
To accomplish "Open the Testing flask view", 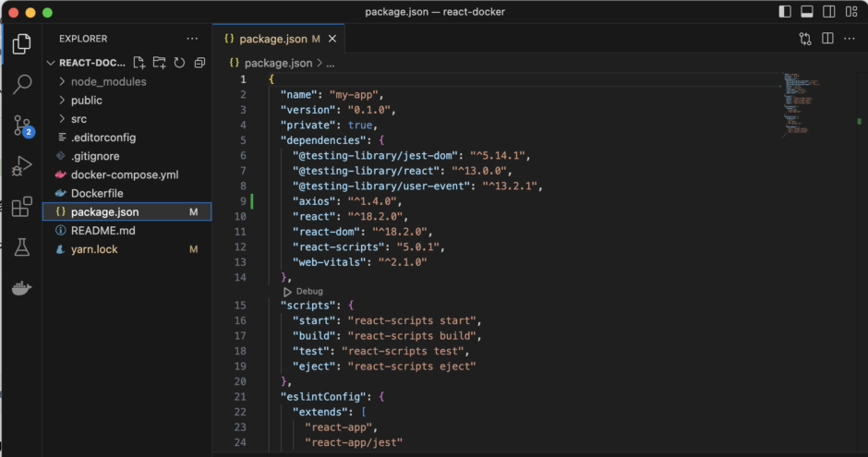I will point(22,247).
